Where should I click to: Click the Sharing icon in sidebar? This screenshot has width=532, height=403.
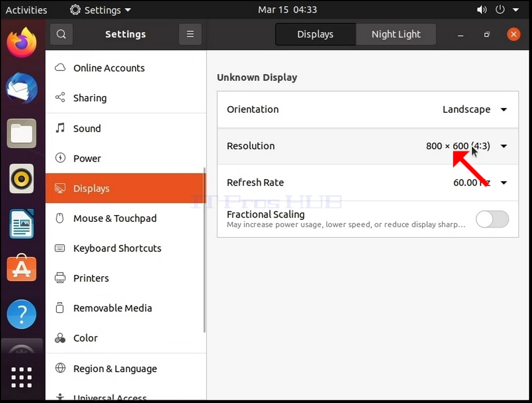pos(60,98)
